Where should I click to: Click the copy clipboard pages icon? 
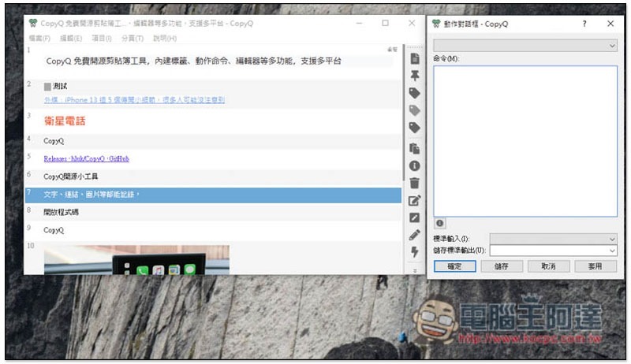(415, 148)
